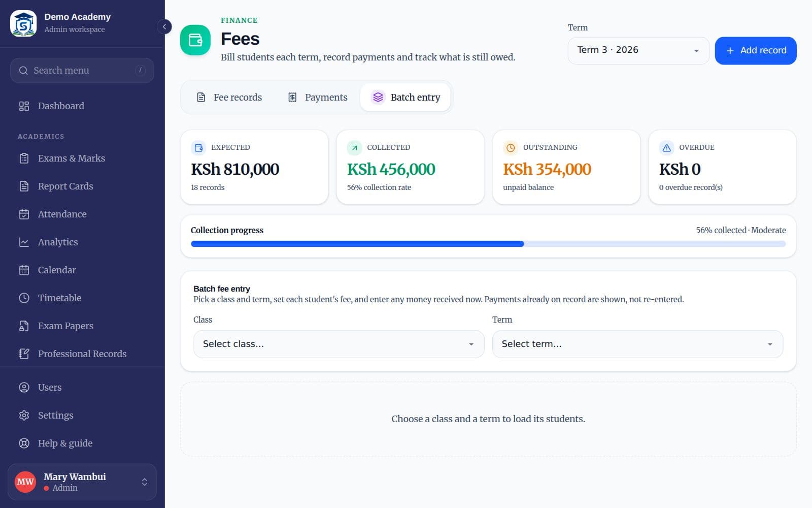Click the Collected card arrow icon
The image size is (812, 508).
[x=354, y=148]
